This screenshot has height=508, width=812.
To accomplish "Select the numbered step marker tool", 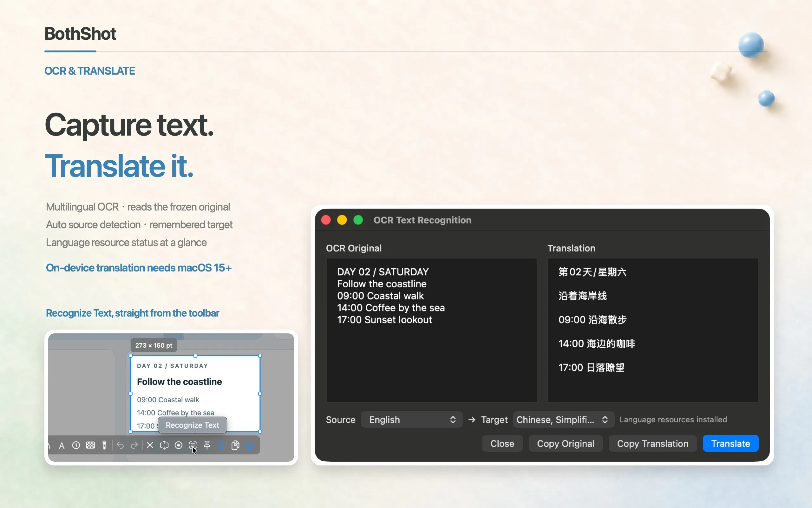I will pyautogui.click(x=76, y=445).
